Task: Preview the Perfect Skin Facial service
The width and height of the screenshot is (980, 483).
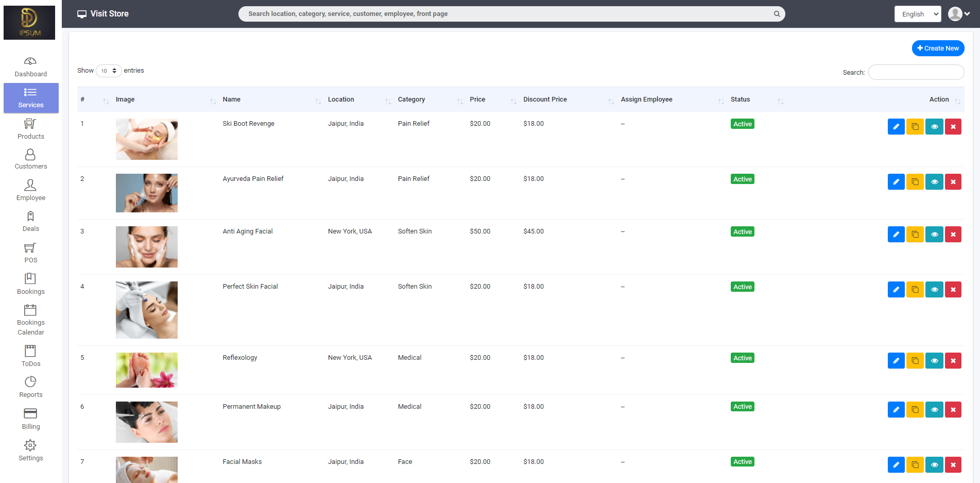Action: coord(934,289)
